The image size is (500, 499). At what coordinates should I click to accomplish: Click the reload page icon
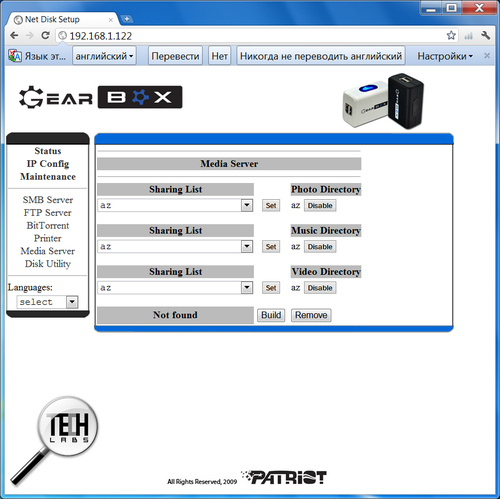click(x=45, y=35)
